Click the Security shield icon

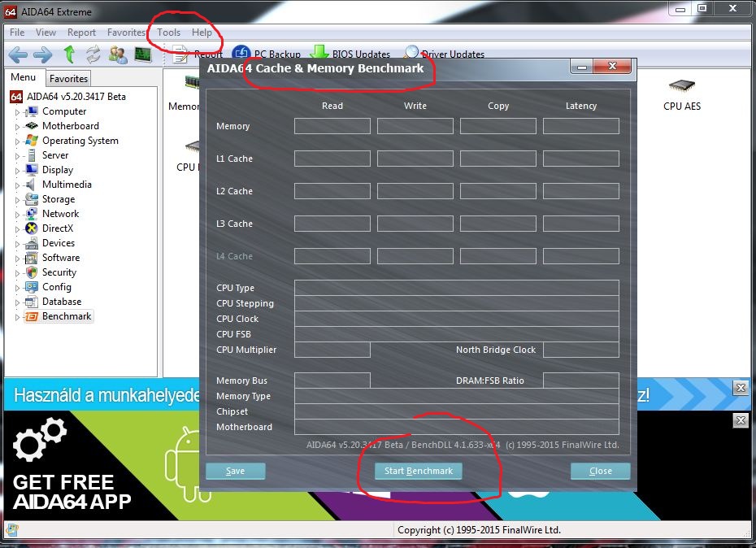[x=32, y=272]
